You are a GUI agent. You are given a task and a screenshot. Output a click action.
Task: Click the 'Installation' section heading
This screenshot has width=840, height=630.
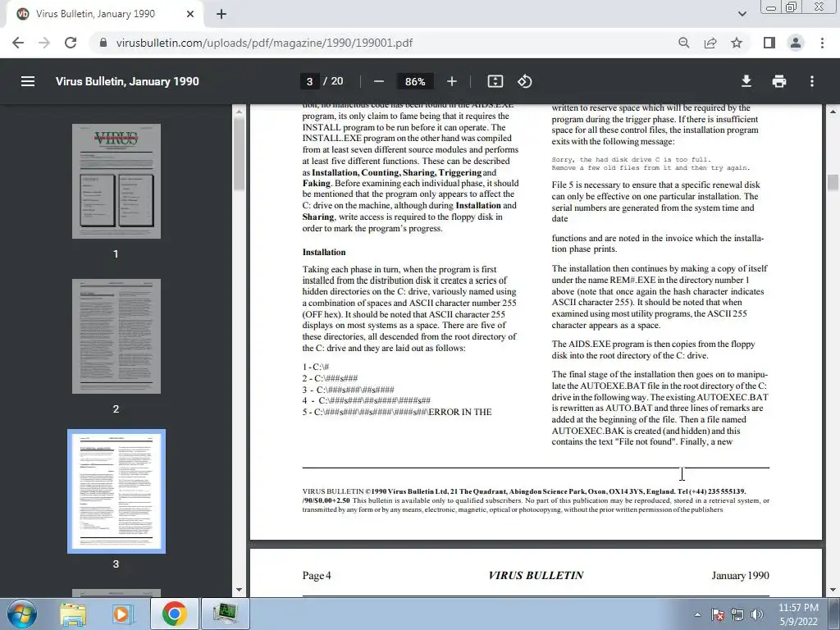[x=323, y=253]
